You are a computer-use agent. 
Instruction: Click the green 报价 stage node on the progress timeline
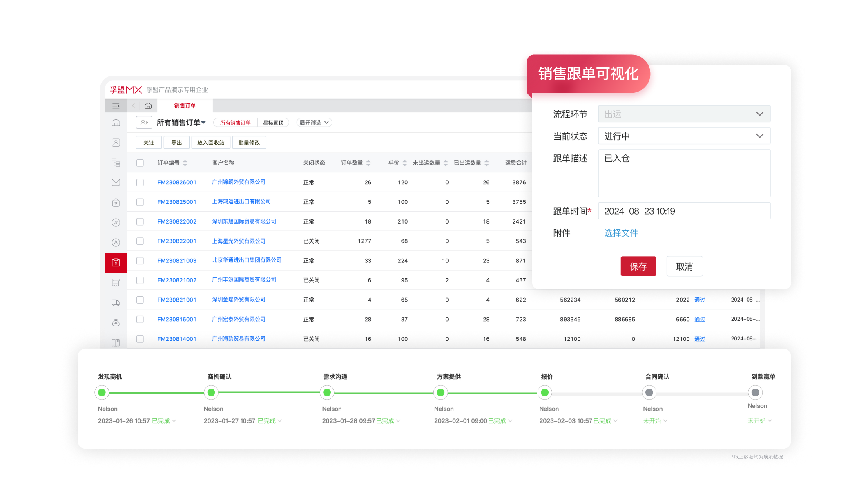(x=544, y=392)
